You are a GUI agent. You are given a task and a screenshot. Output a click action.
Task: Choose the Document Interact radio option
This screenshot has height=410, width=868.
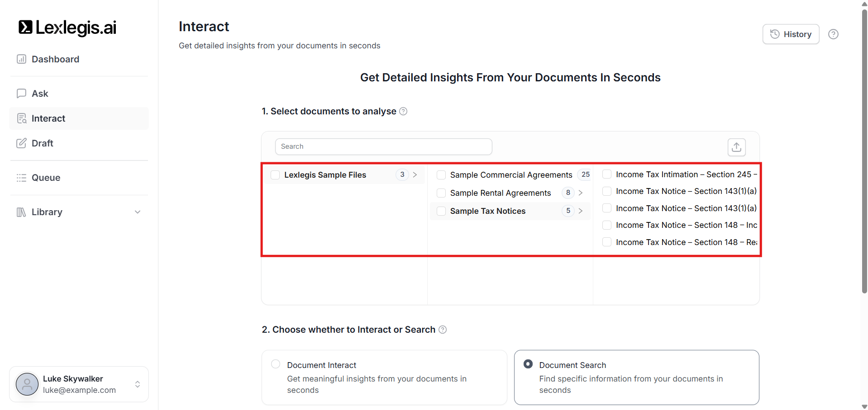(276, 364)
